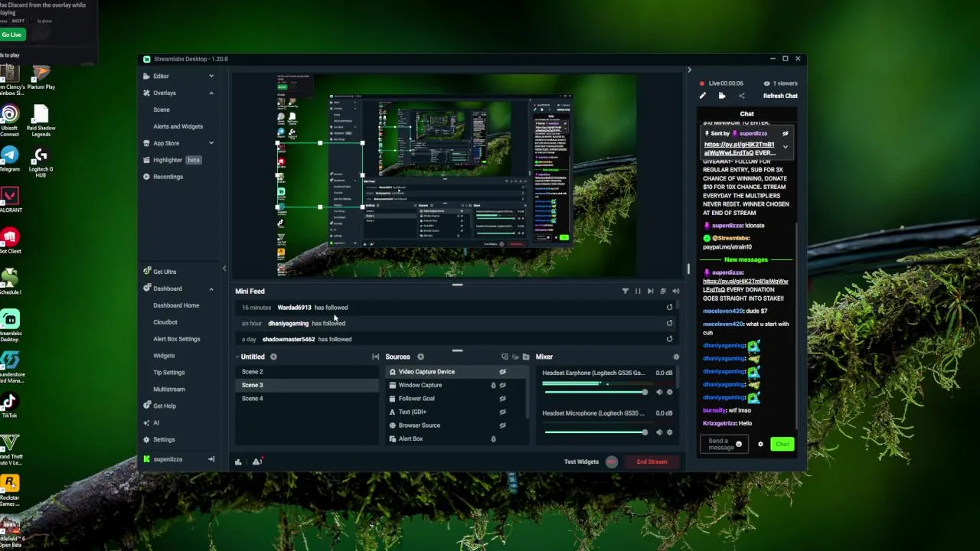Toggle Mini Feed speaker volume icon
The image size is (980, 551).
675,291
